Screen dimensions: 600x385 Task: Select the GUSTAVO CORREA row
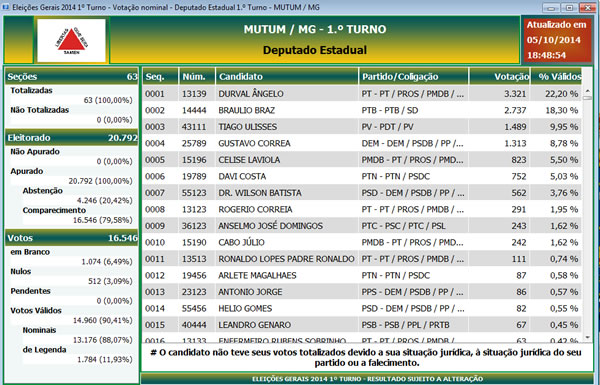point(362,143)
